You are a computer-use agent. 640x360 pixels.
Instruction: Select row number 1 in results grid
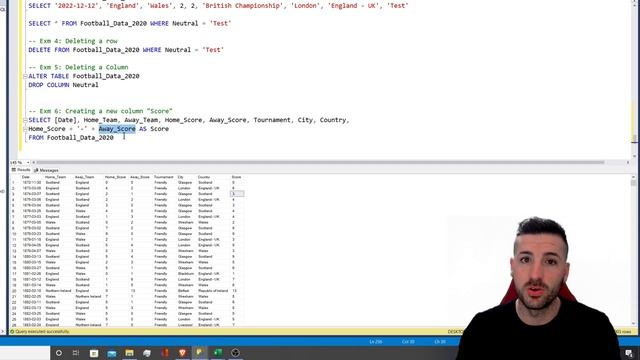[13, 182]
